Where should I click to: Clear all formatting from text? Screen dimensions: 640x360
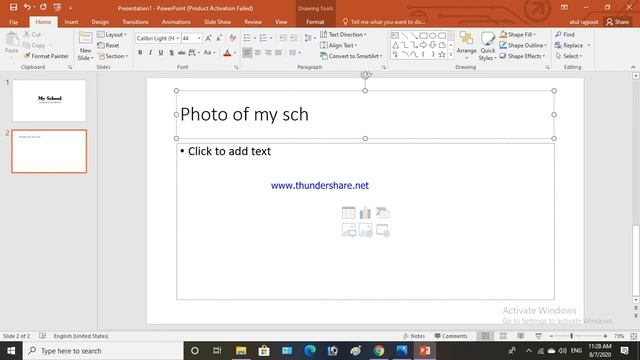click(x=233, y=38)
